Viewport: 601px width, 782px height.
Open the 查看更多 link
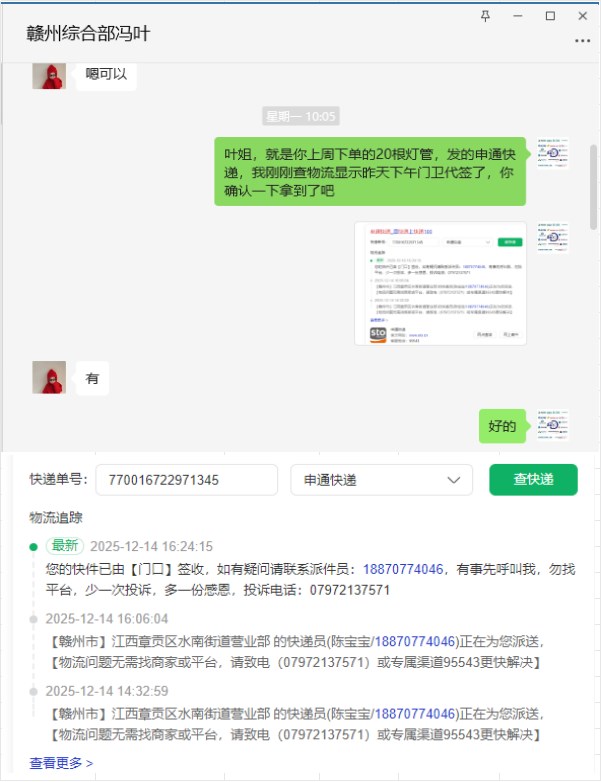point(61,763)
